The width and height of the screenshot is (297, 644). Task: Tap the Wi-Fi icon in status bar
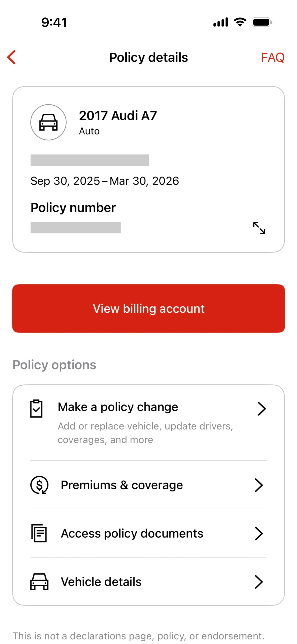[x=240, y=22]
